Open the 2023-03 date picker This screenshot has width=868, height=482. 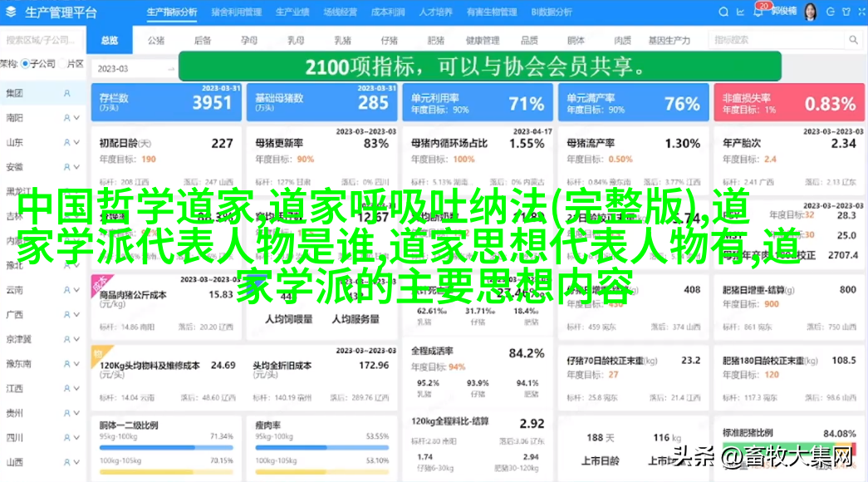pyautogui.click(x=133, y=69)
